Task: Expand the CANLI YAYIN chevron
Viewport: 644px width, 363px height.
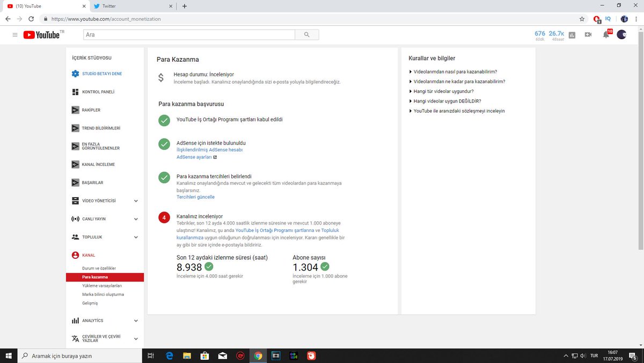Action: pos(136,219)
